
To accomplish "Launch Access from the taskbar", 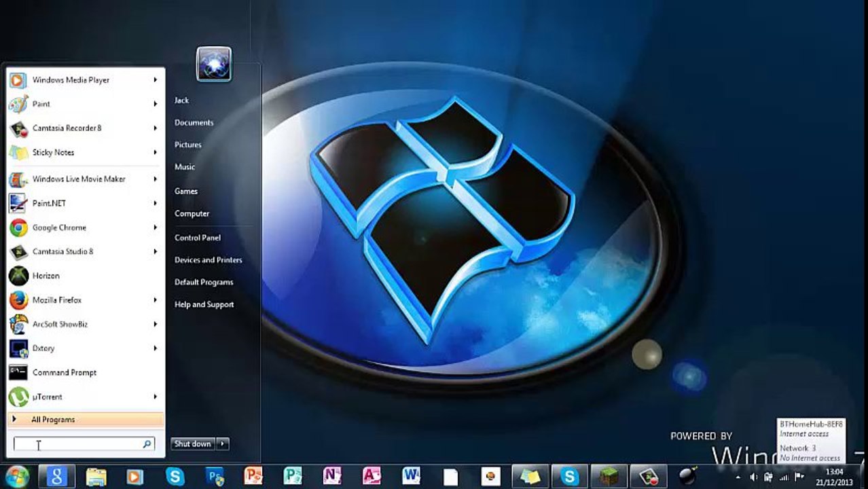I will 372,477.
